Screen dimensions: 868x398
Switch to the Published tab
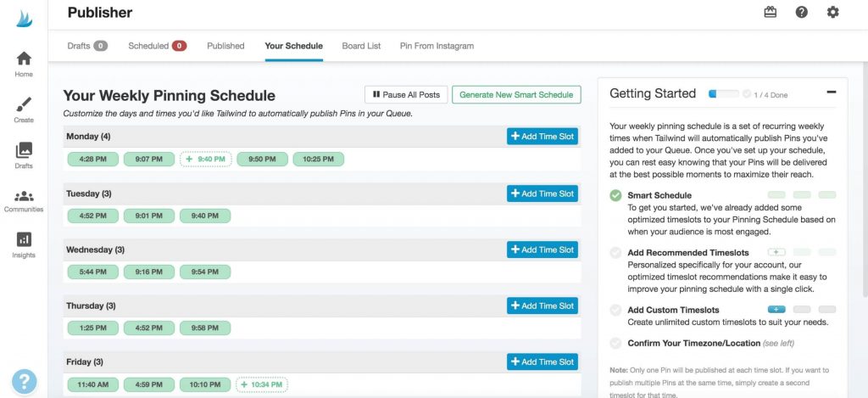click(x=225, y=46)
